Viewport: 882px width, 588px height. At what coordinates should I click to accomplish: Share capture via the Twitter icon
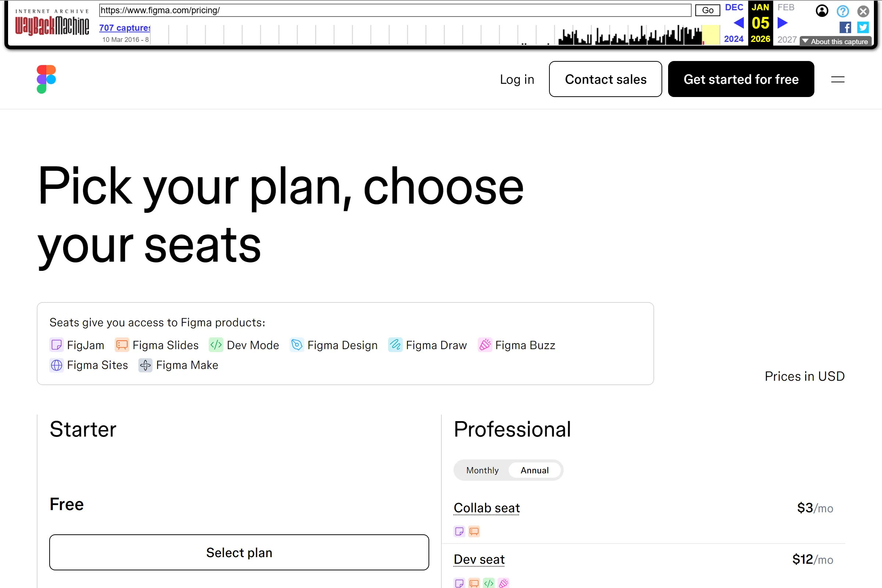click(863, 27)
